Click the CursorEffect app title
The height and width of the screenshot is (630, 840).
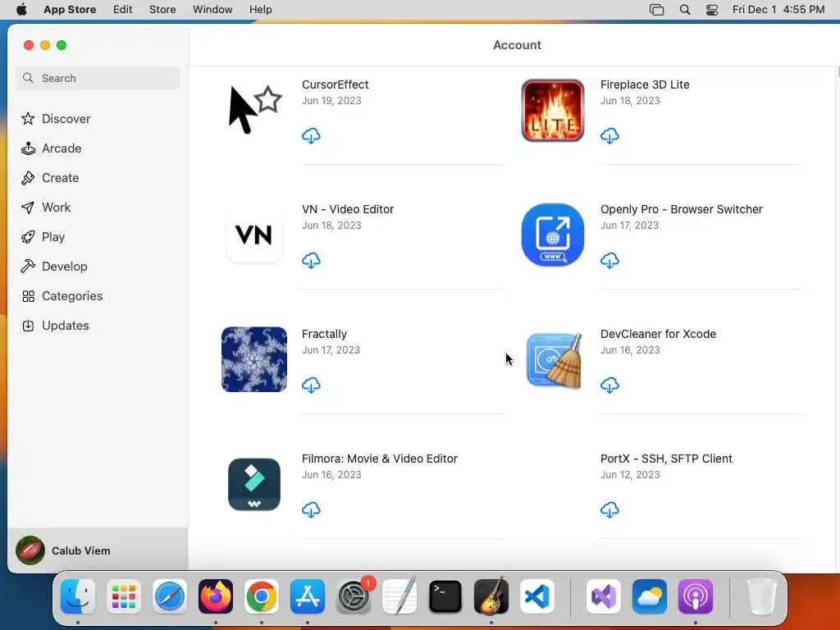(x=335, y=84)
